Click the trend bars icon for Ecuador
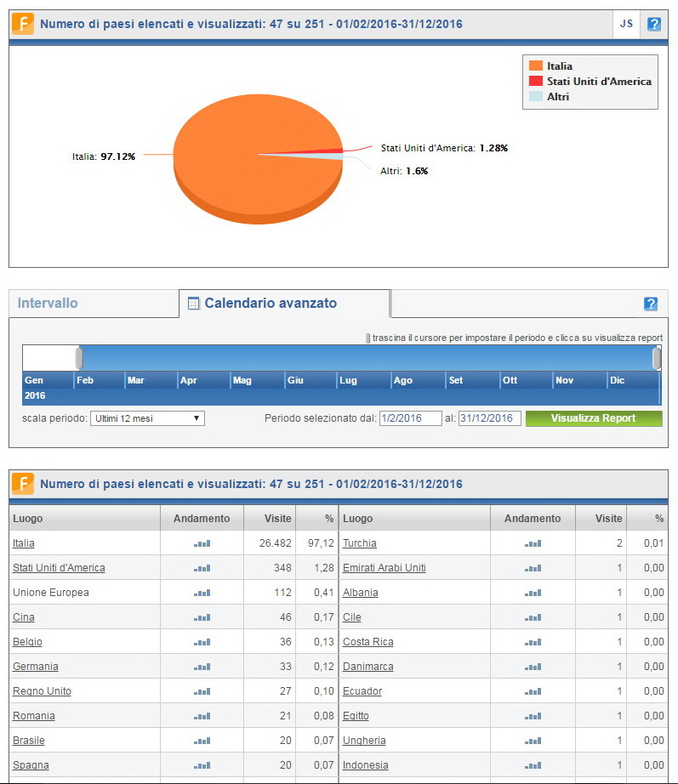 (533, 691)
